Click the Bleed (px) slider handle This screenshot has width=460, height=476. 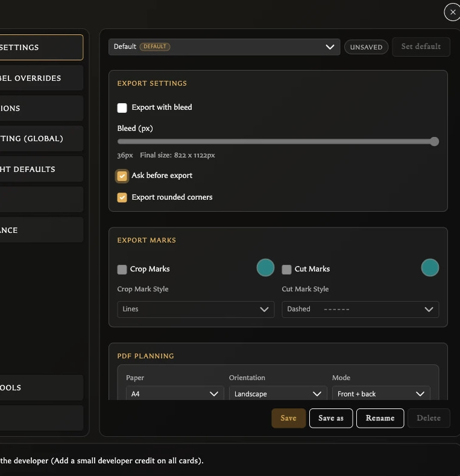435,141
